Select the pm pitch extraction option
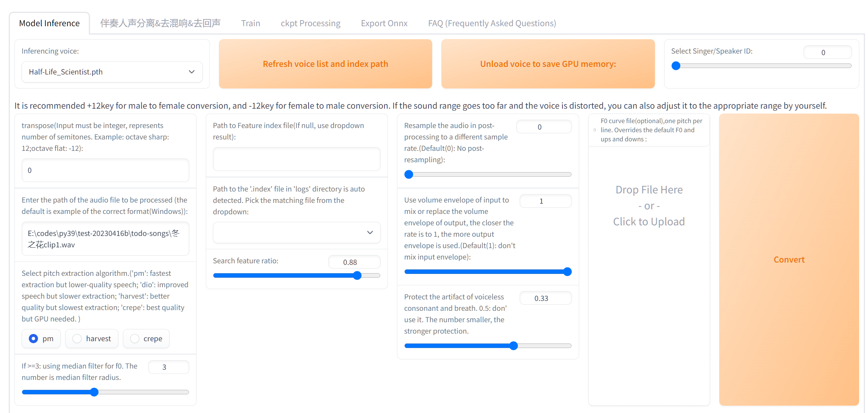 pos(34,339)
